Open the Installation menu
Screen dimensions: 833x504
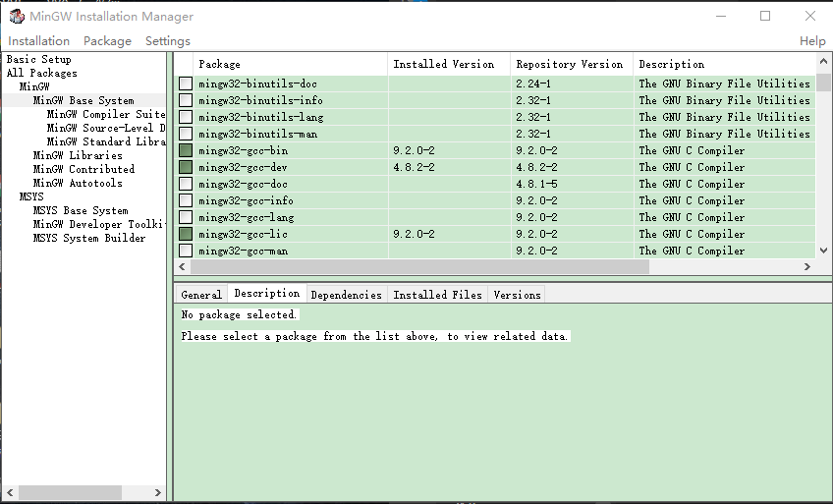click(38, 41)
